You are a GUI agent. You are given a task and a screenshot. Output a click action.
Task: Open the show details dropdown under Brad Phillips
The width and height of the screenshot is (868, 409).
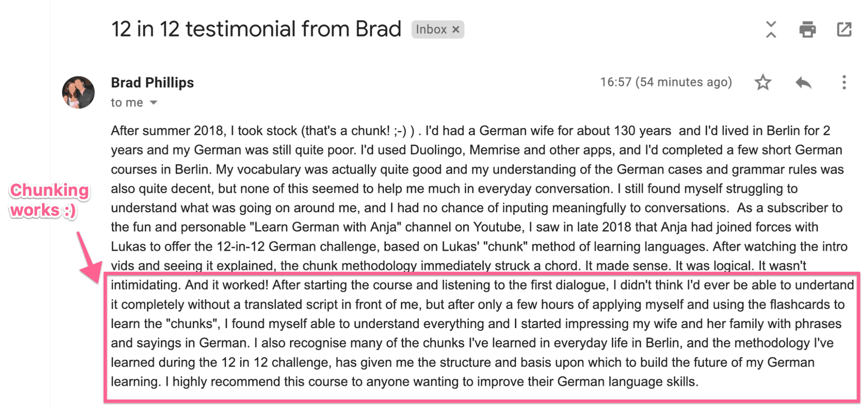(153, 102)
